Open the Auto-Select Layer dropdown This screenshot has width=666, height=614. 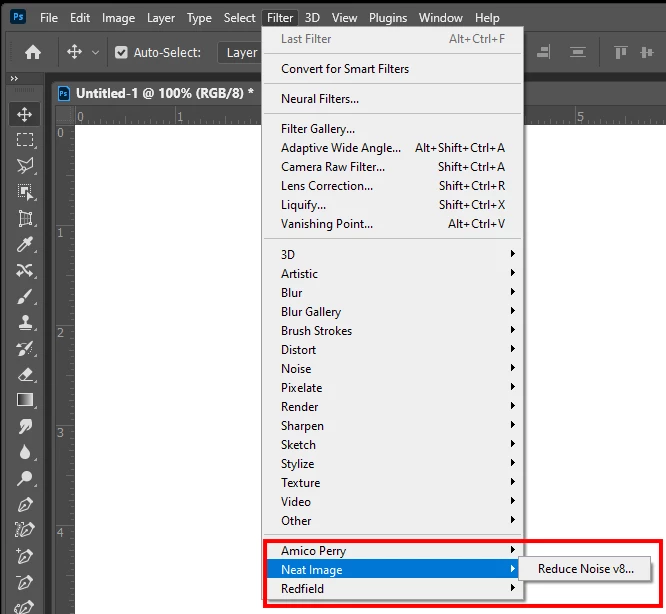coord(240,53)
